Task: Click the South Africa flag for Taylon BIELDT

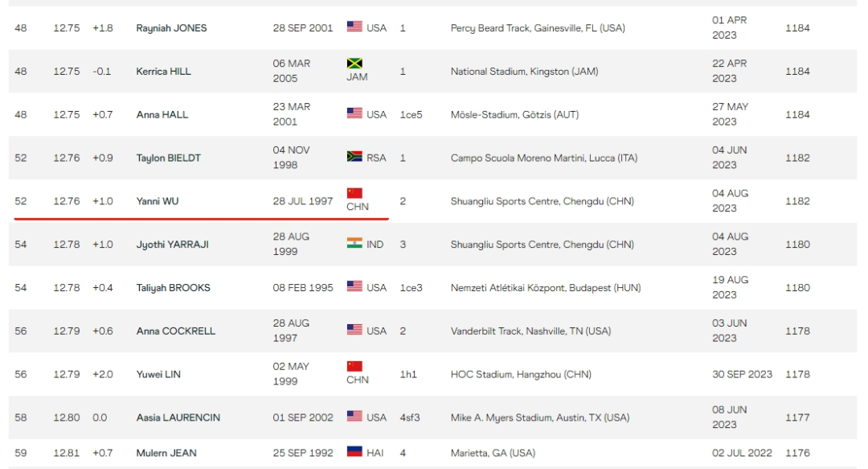Action: [x=354, y=158]
